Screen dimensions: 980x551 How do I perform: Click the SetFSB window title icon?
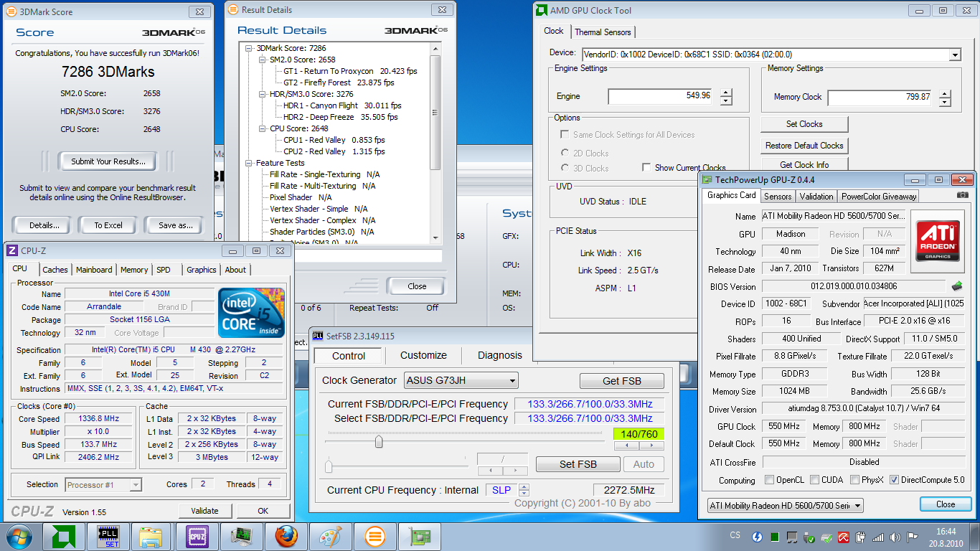click(318, 336)
